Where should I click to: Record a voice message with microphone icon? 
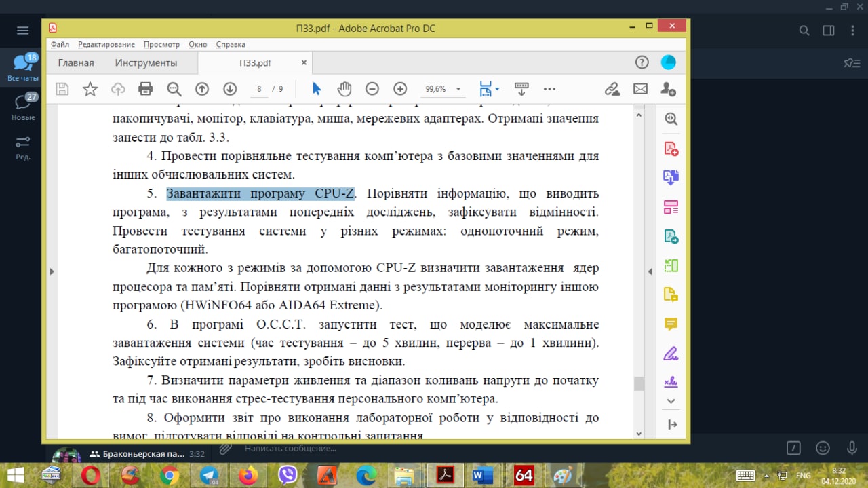pos(852,448)
